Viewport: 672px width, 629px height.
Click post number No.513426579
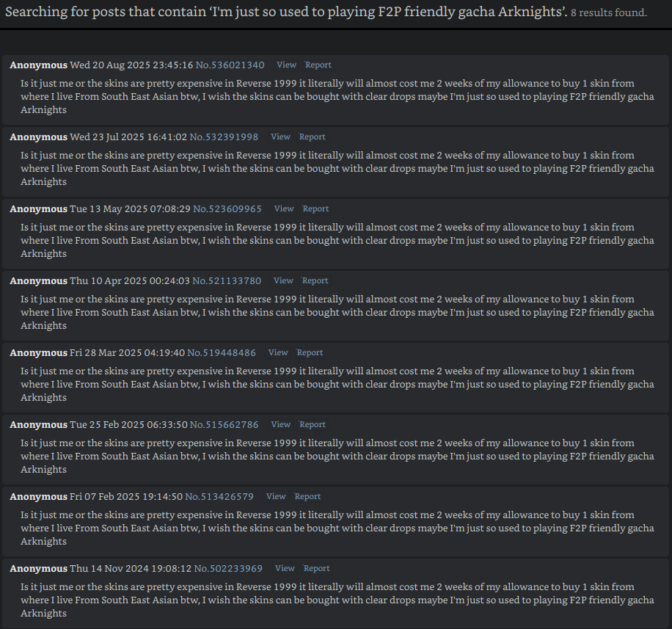pyautogui.click(x=219, y=496)
